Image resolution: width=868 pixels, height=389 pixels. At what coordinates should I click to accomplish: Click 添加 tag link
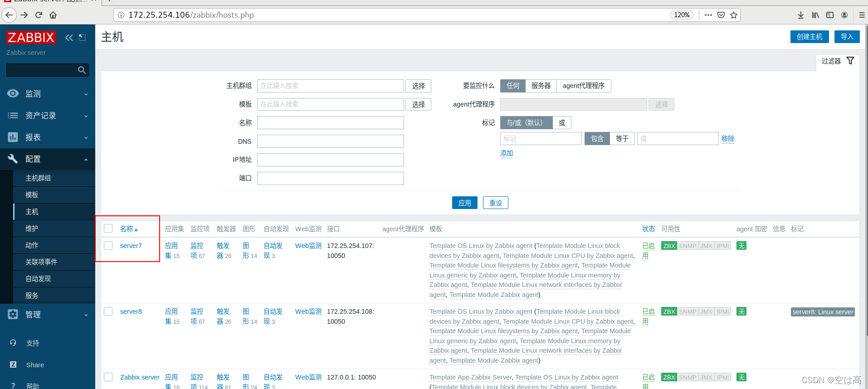click(x=507, y=153)
